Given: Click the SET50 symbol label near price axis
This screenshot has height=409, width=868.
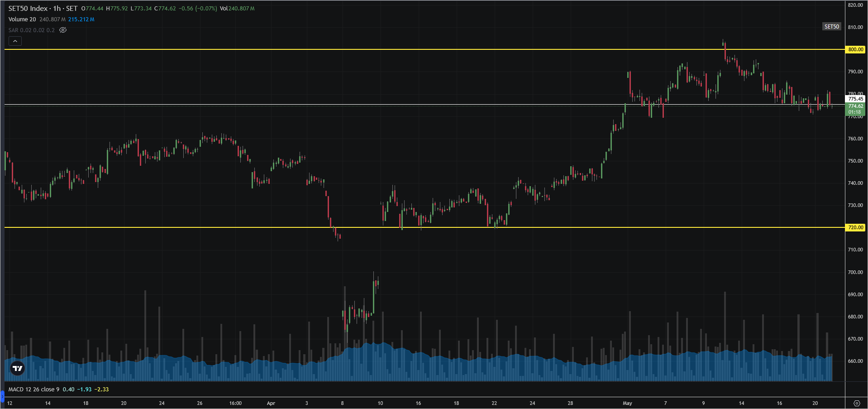Looking at the screenshot, I should (x=831, y=27).
